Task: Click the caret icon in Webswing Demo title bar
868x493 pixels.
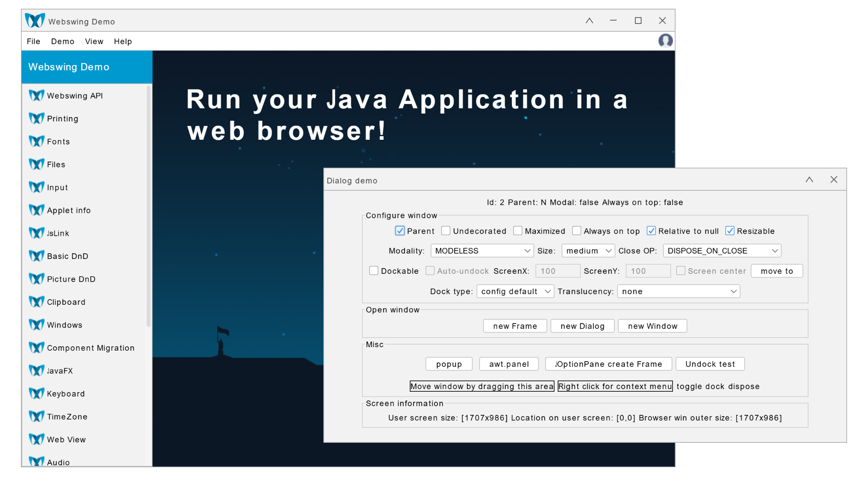Action: (x=589, y=21)
